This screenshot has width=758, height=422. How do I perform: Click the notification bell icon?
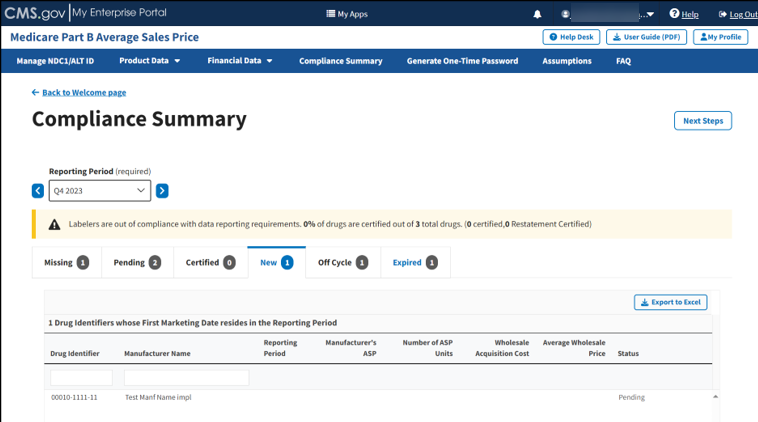537,14
